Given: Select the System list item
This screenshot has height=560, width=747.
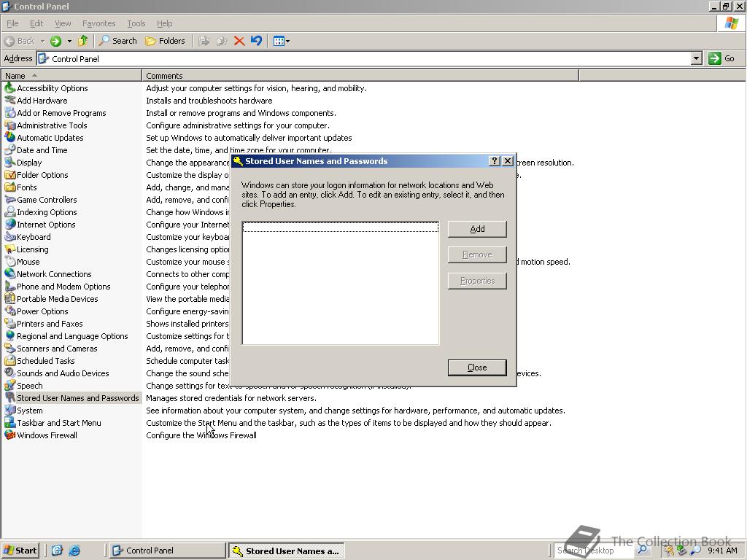Looking at the screenshot, I should [x=23, y=410].
